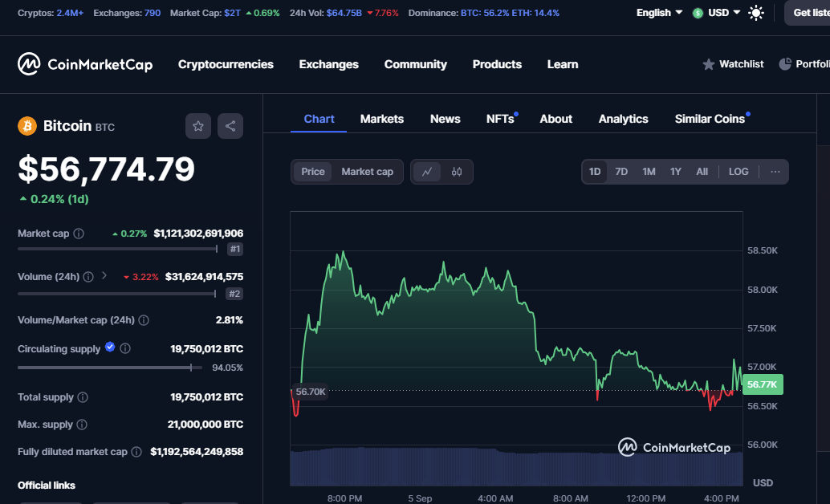830x504 pixels.
Task: Open the USD currency dropdown
Action: [x=717, y=13]
